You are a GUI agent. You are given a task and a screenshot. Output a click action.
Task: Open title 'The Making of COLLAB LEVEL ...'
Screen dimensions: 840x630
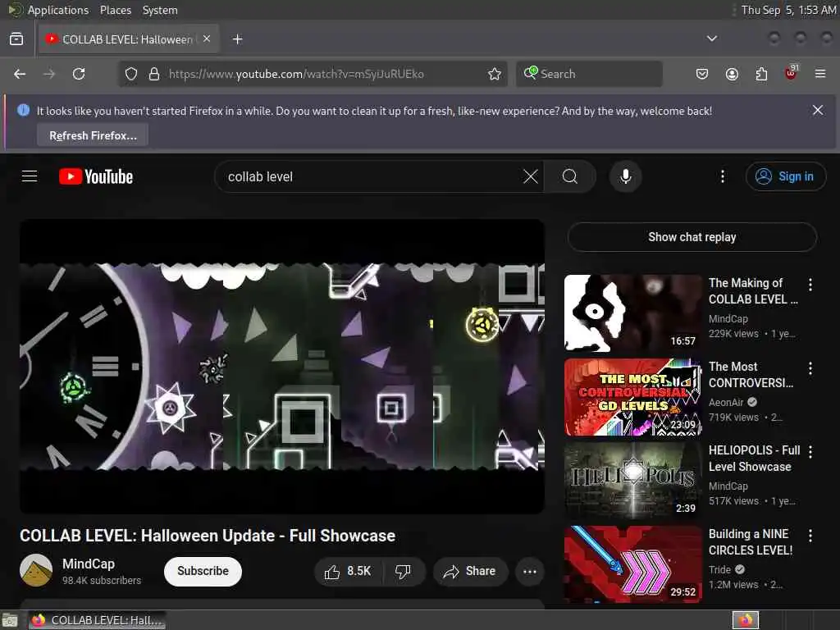pyautogui.click(x=753, y=291)
